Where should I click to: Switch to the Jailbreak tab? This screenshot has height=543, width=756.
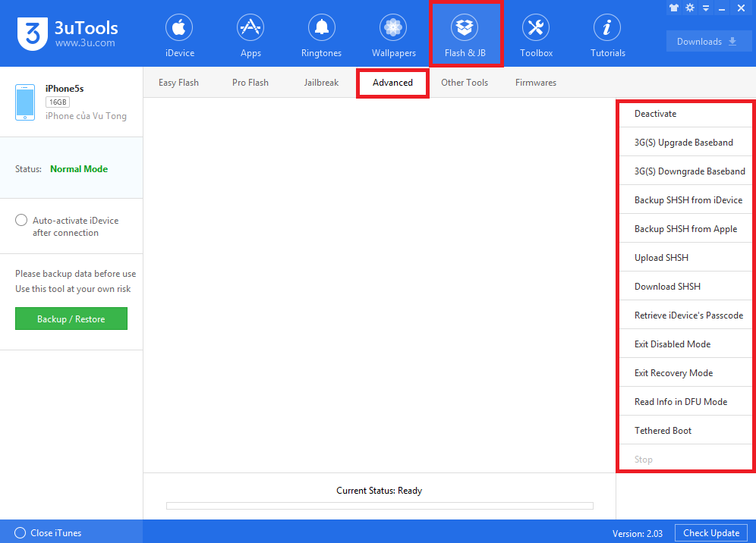(x=321, y=83)
